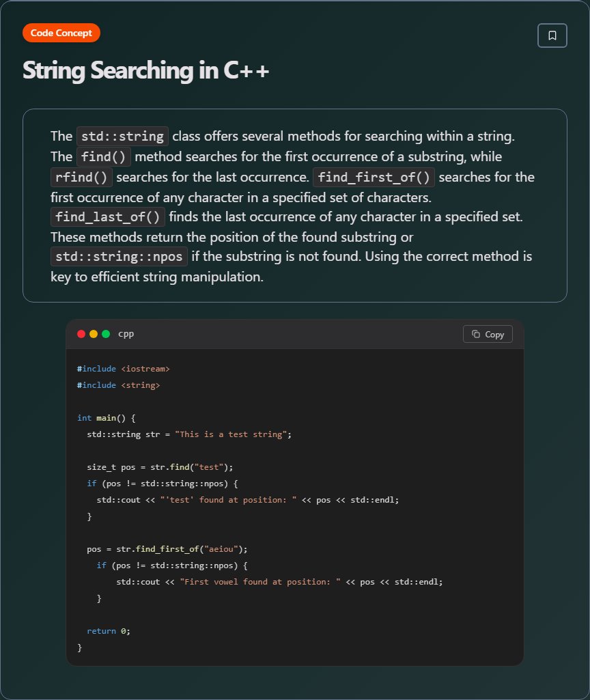Click the #include <iostream> code line
Screen dimensions: 590x700
click(123, 369)
